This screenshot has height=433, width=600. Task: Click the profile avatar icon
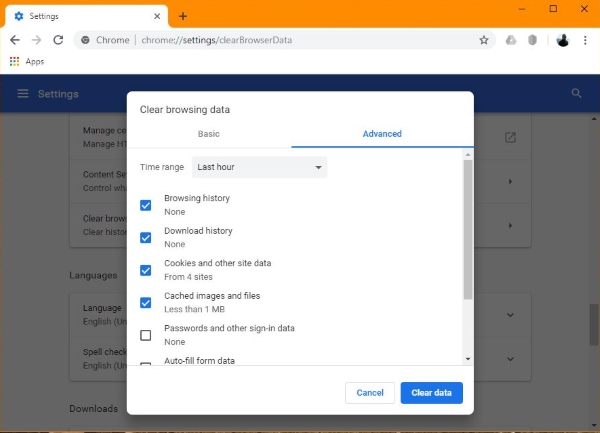563,40
